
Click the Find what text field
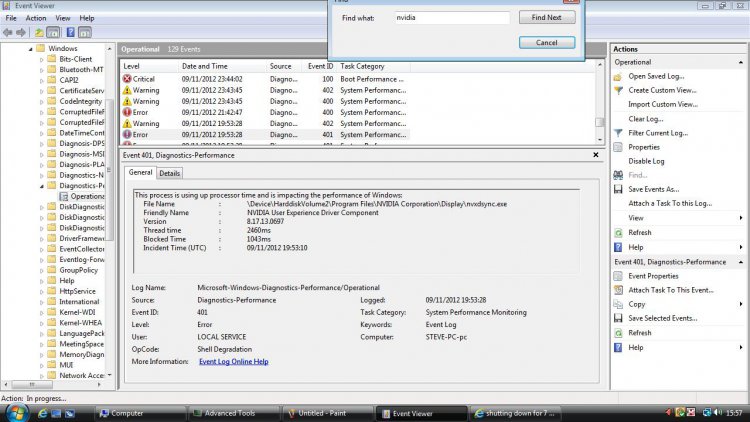click(x=452, y=18)
